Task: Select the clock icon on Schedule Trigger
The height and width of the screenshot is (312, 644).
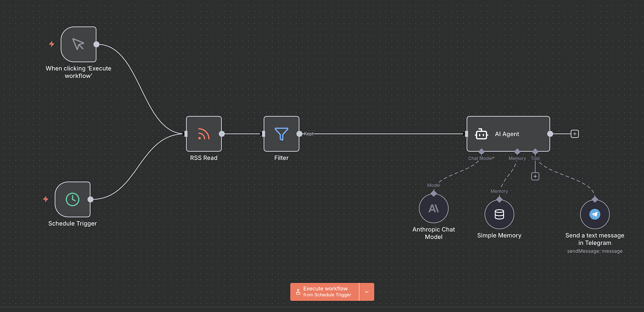Action: click(x=72, y=199)
